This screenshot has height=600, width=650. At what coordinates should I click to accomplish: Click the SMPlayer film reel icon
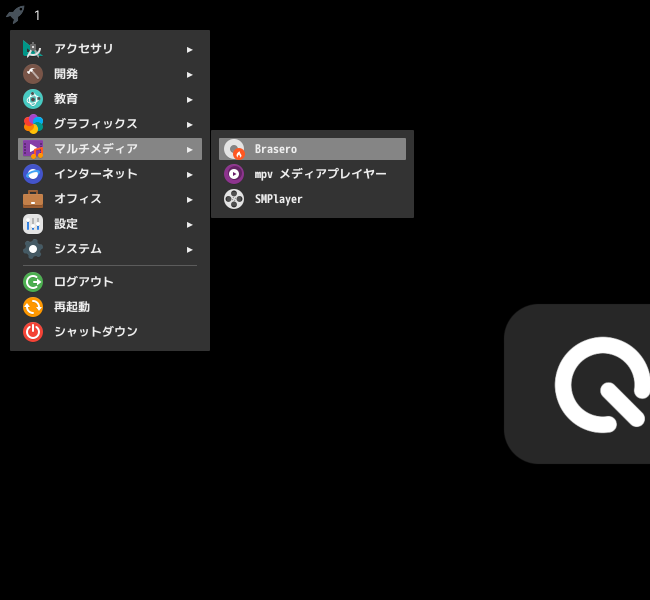pyautogui.click(x=234, y=199)
